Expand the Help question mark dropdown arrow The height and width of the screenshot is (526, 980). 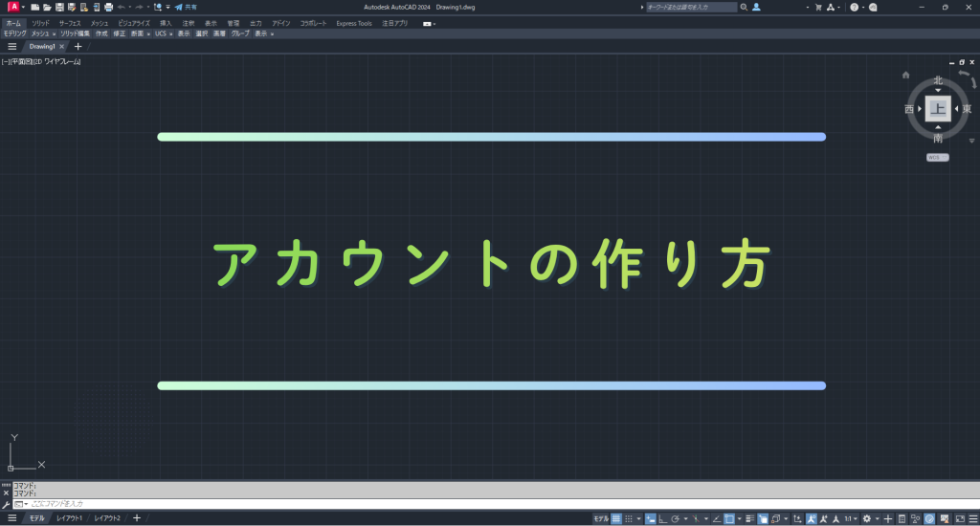click(x=863, y=7)
